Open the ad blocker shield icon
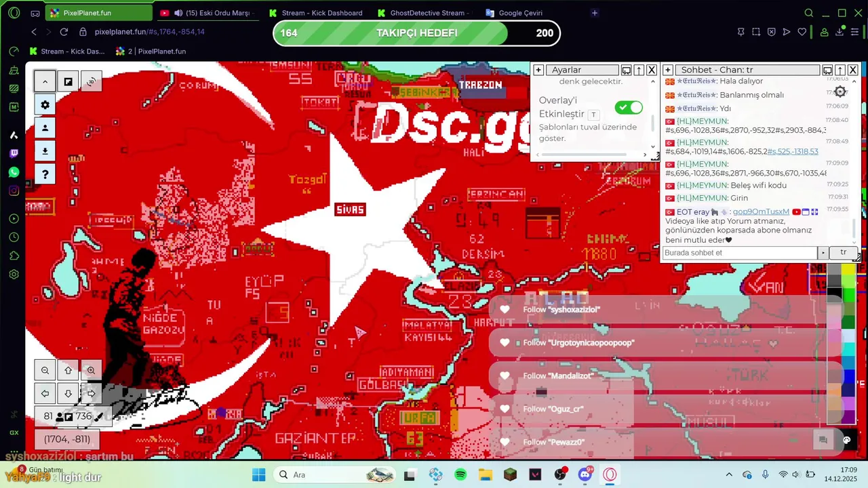868x488 pixels. point(772,32)
